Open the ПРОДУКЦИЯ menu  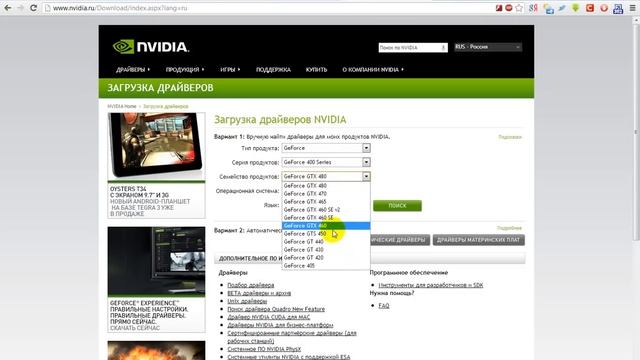click(x=185, y=70)
